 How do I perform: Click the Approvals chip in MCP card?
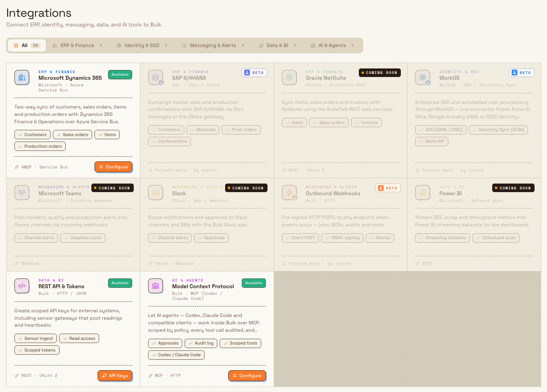pyautogui.click(x=165, y=343)
